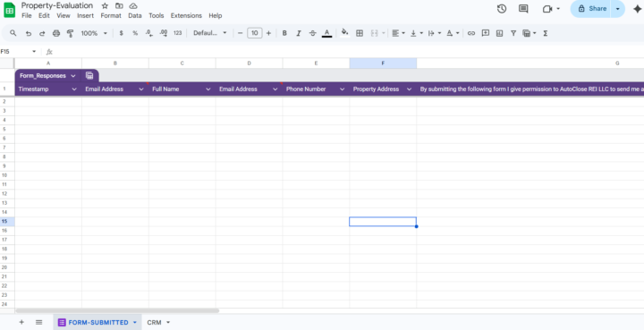The image size is (644, 330).
Task: Click the search menus magnifier icon
Action: pos(13,33)
